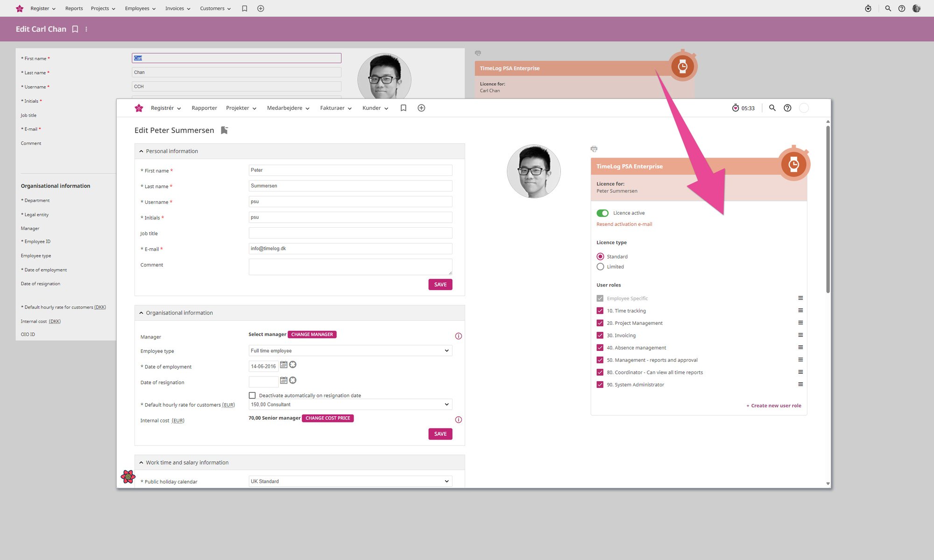The image size is (934, 560).
Task: Open Reports in the background window menu
Action: [x=74, y=8]
